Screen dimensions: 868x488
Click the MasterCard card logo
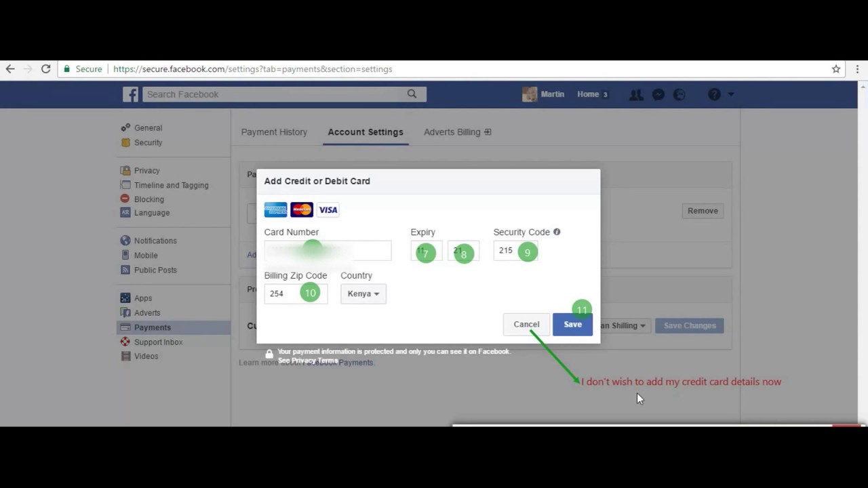click(x=302, y=209)
